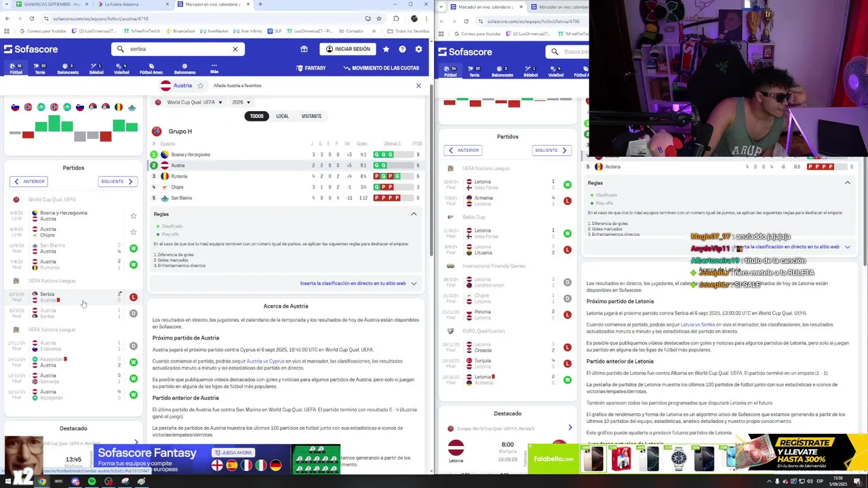Open the FANTASY link in header
This screenshot has height=488, width=868.
pos(311,68)
